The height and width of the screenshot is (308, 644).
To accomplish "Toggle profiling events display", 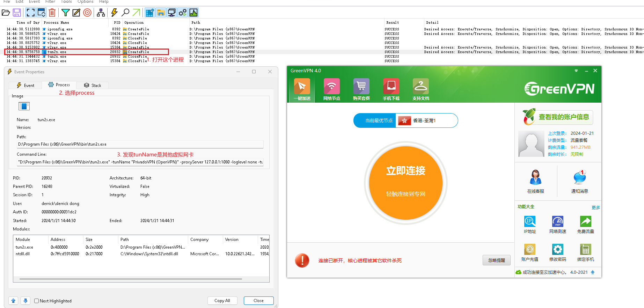I will point(193,13).
